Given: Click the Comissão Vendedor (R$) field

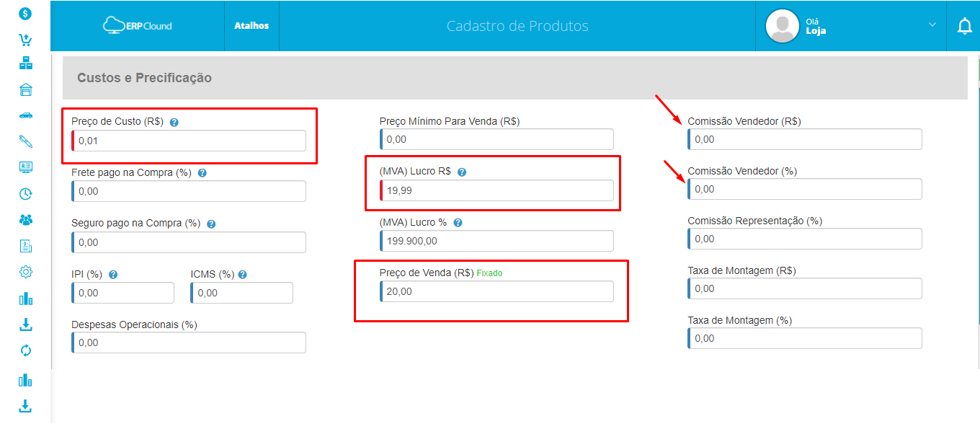Looking at the screenshot, I should [x=805, y=139].
